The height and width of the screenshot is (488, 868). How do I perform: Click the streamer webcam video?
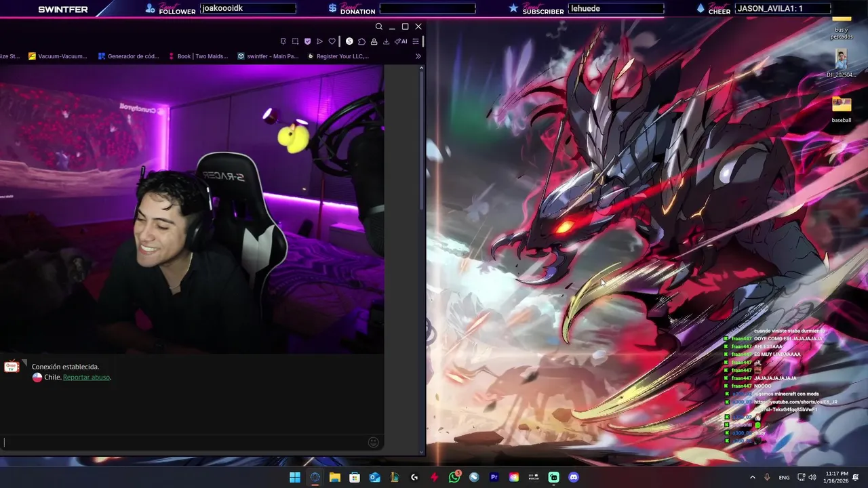192,209
